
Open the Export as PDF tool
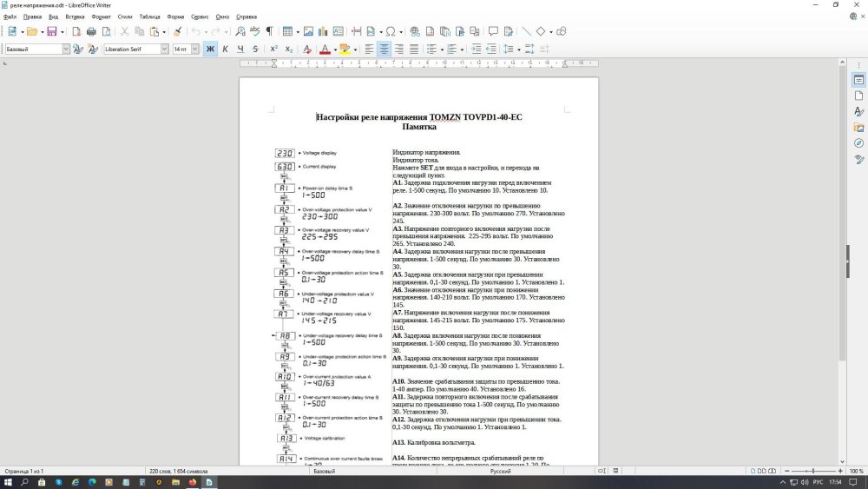click(76, 31)
